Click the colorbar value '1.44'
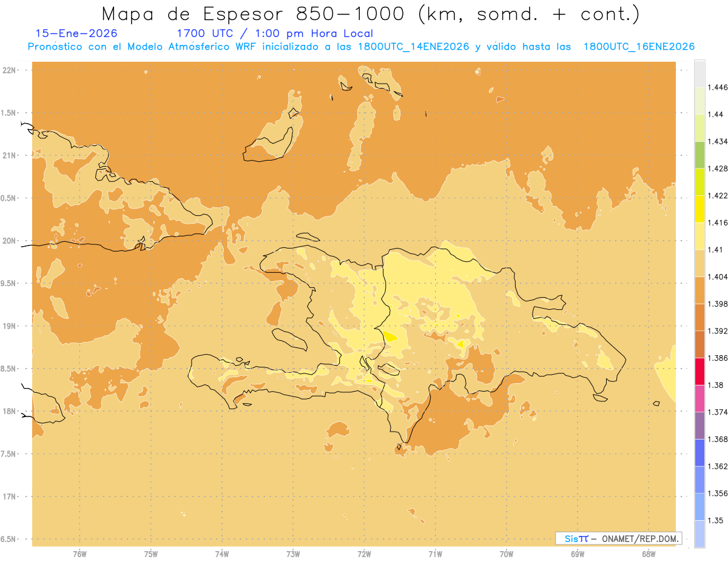 click(715, 114)
